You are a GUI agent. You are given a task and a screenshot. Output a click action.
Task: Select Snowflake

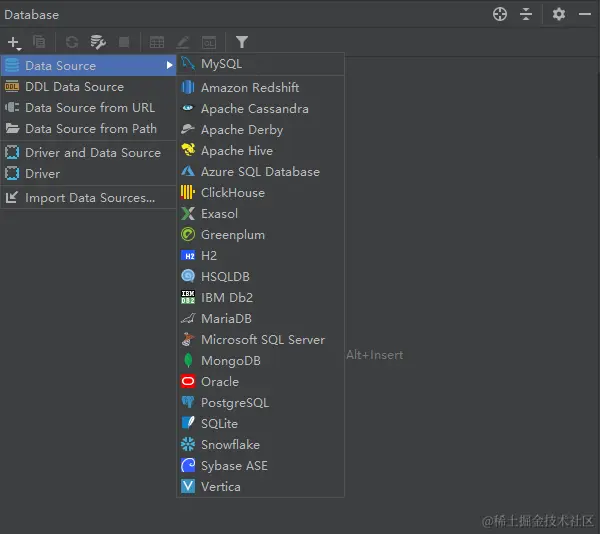pos(260,444)
